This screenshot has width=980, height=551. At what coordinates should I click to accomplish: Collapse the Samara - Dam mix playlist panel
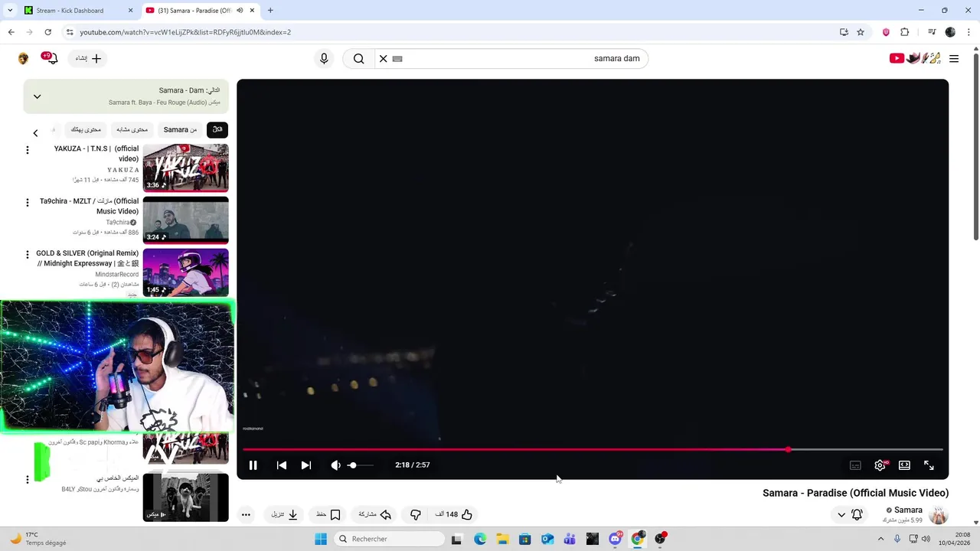tap(37, 96)
